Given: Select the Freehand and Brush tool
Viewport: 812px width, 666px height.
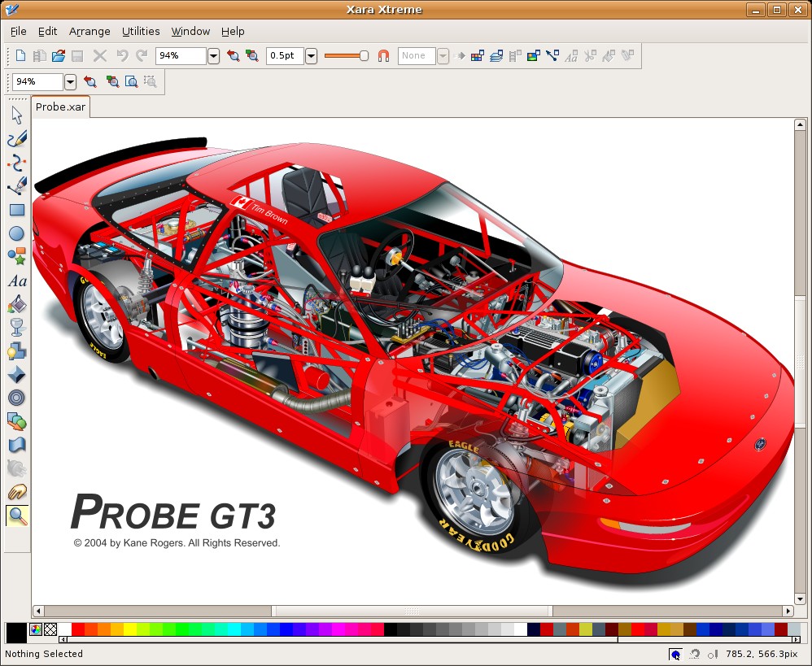Looking at the screenshot, I should (16, 139).
